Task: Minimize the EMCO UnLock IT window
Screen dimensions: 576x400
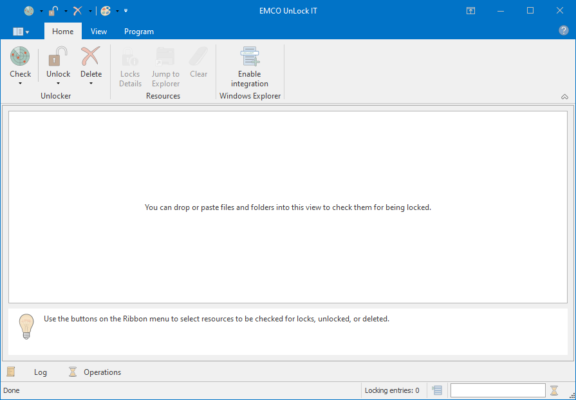Action: 500,11
